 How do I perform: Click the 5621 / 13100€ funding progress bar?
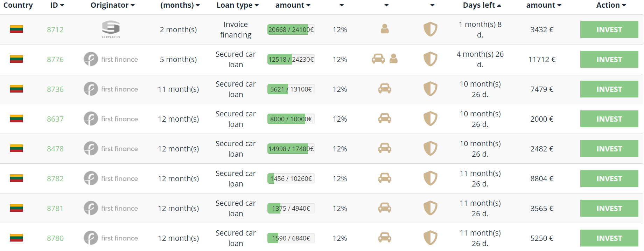coord(291,89)
